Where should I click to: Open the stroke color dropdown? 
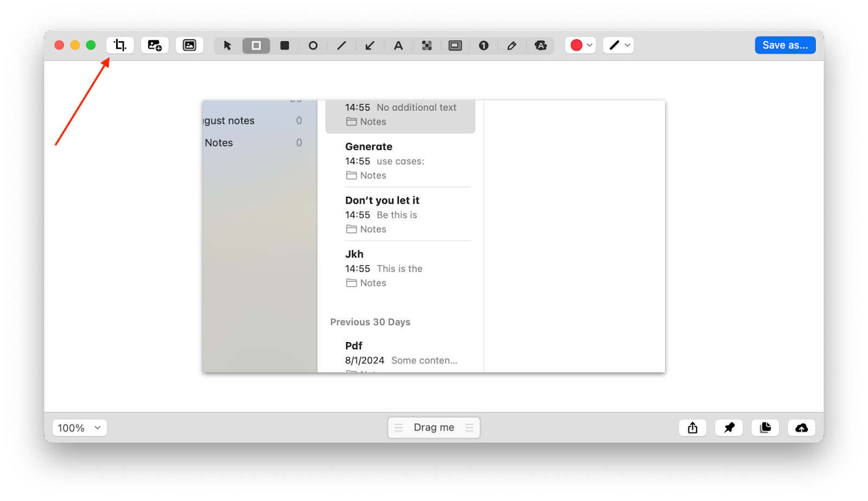coord(590,45)
